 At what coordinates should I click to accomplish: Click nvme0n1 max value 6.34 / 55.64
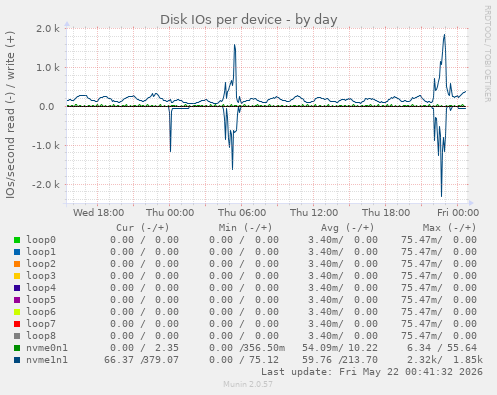pyautogui.click(x=442, y=348)
